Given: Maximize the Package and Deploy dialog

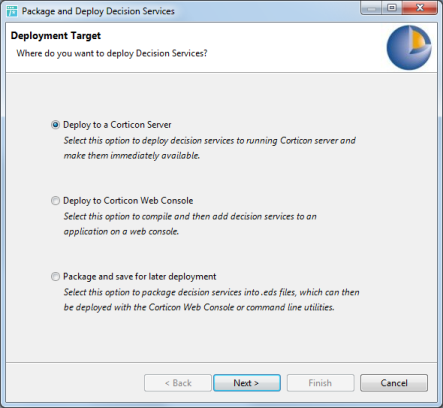Looking at the screenshot, I should [392, 8].
